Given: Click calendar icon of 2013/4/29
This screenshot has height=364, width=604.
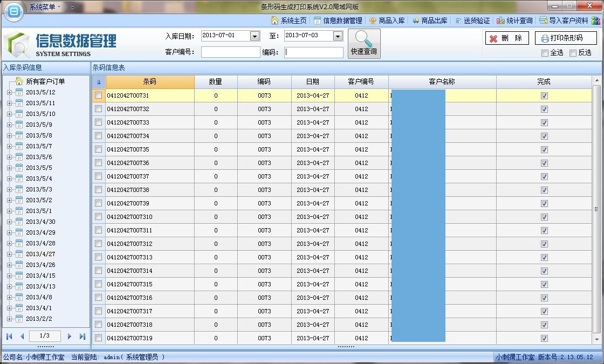Looking at the screenshot, I should tap(19, 232).
